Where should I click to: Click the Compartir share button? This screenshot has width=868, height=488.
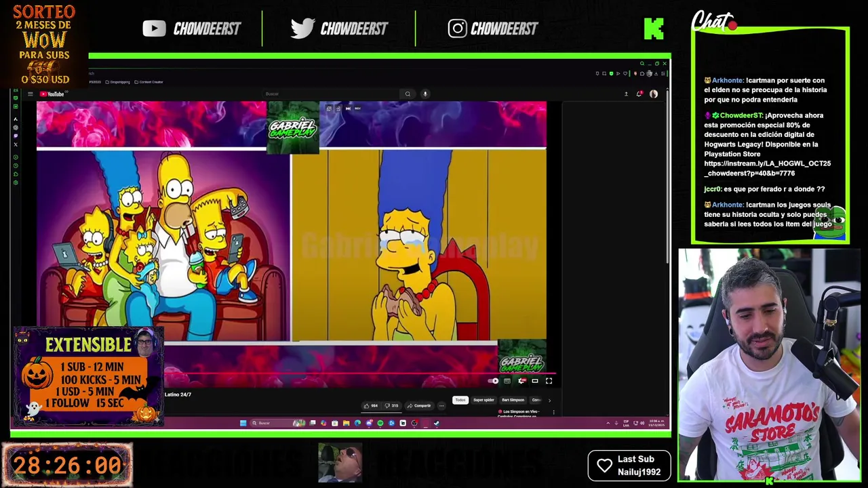[419, 406]
